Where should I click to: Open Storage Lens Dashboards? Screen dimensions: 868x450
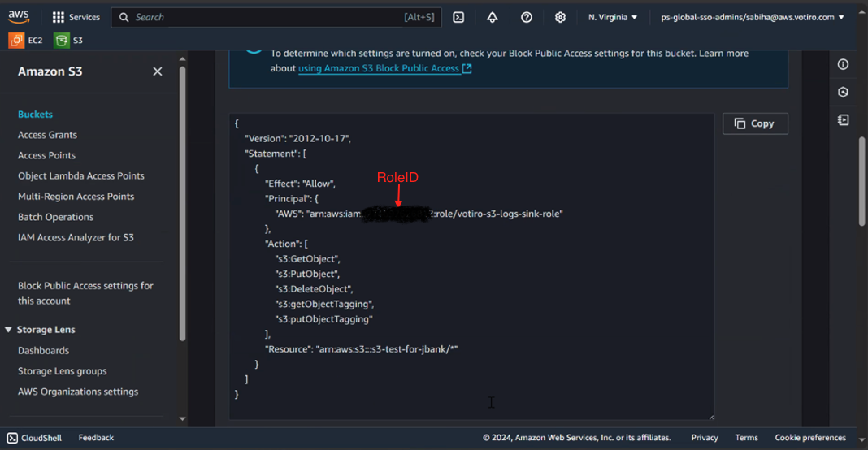click(43, 350)
